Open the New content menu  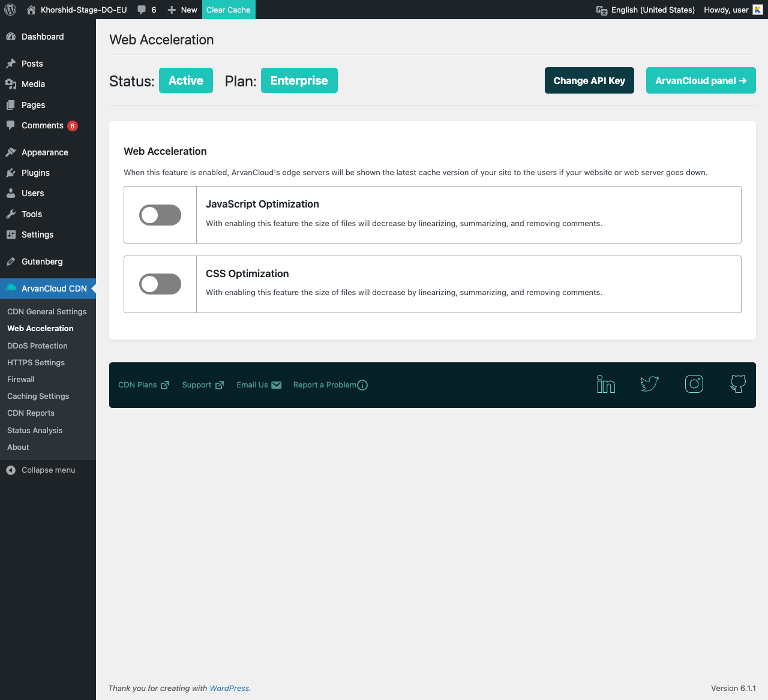point(182,10)
